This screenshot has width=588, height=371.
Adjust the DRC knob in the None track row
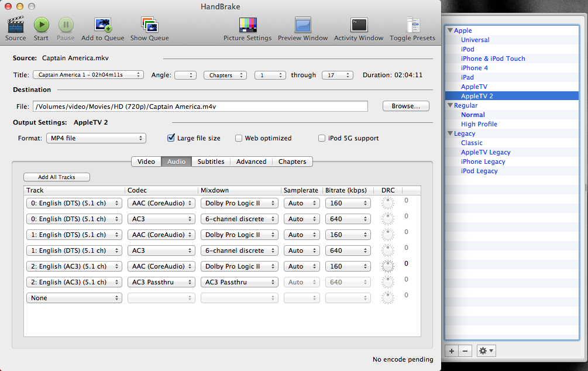click(388, 297)
